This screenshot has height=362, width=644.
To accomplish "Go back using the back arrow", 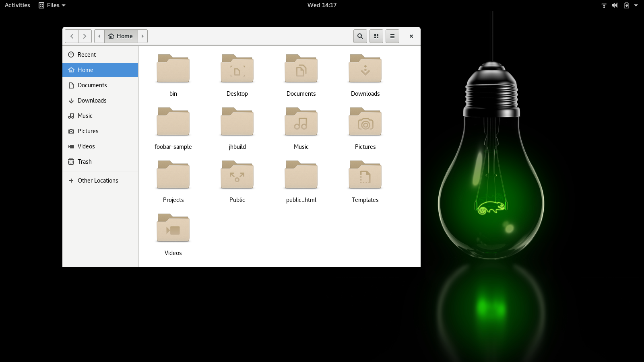I will [72, 36].
